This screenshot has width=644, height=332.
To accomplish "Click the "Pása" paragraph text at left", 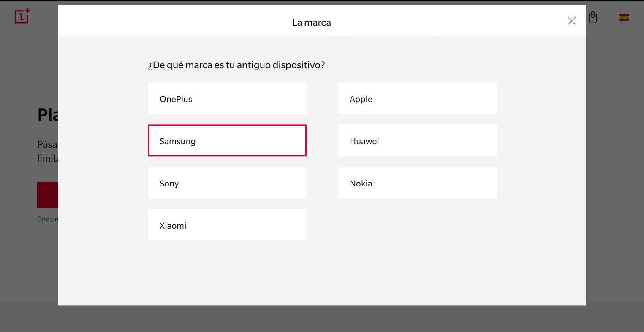I will click(47, 144).
